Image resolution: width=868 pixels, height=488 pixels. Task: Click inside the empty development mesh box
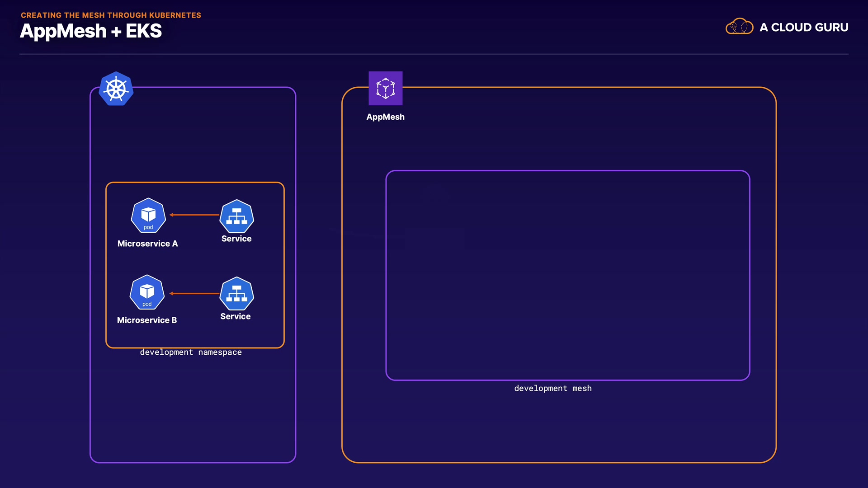click(x=567, y=276)
